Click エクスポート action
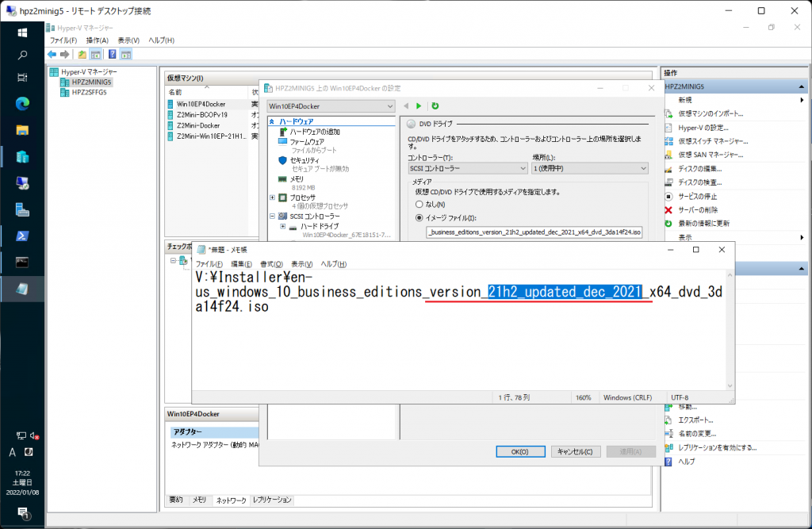 (x=695, y=420)
